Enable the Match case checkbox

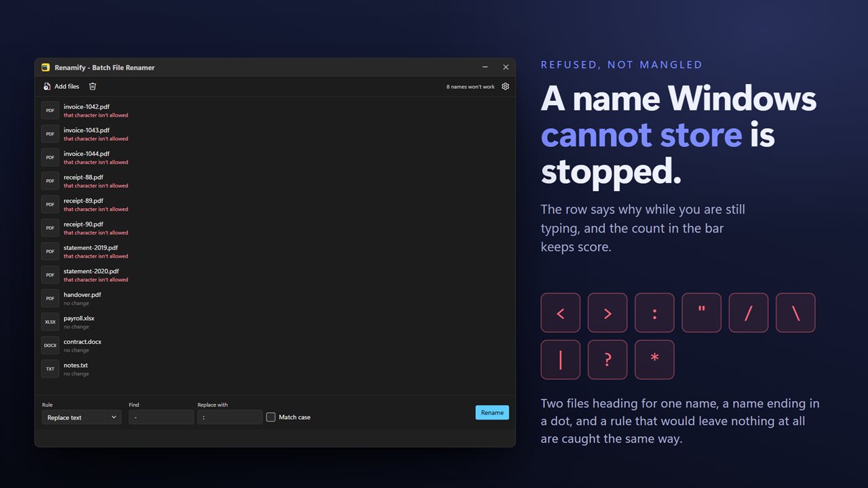tap(271, 418)
